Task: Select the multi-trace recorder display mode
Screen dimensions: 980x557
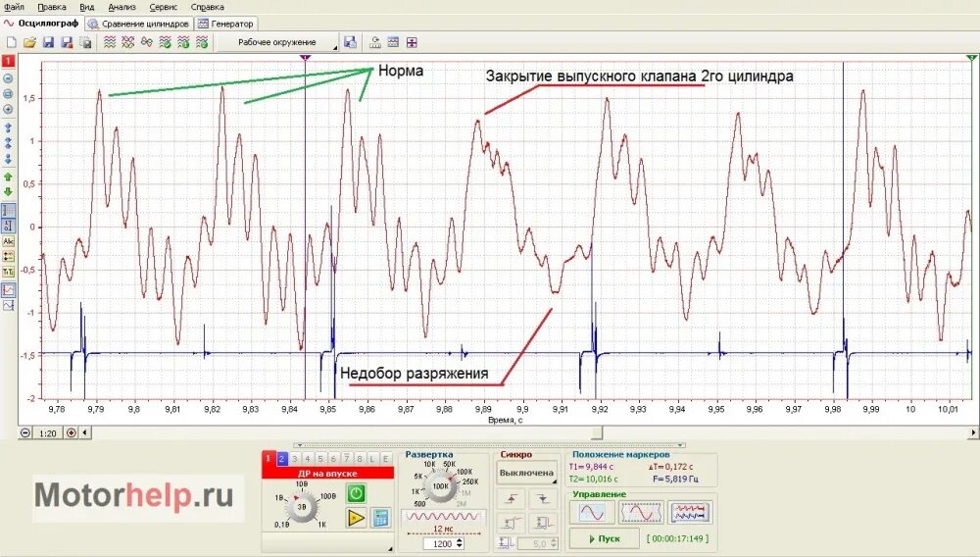Action: (690, 513)
